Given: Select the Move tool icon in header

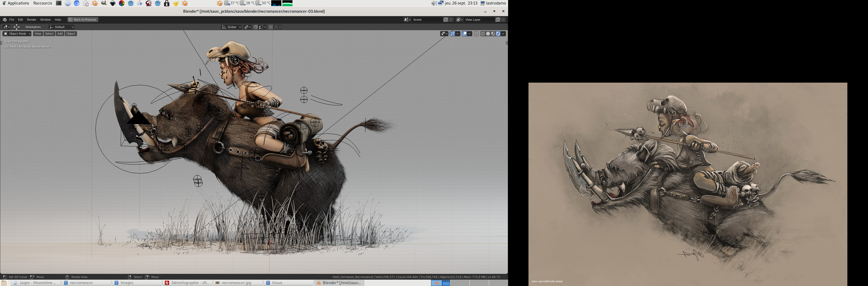Looking at the screenshot, I should tap(16, 27).
